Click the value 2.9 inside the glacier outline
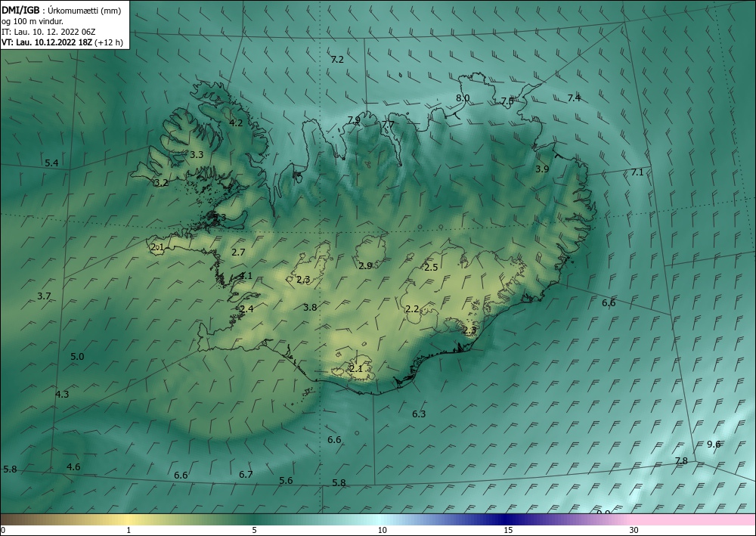The image size is (756, 536). 365,265
